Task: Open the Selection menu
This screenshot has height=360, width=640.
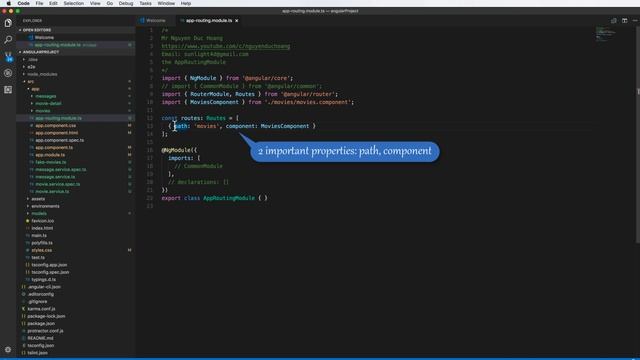Action: point(73,3)
